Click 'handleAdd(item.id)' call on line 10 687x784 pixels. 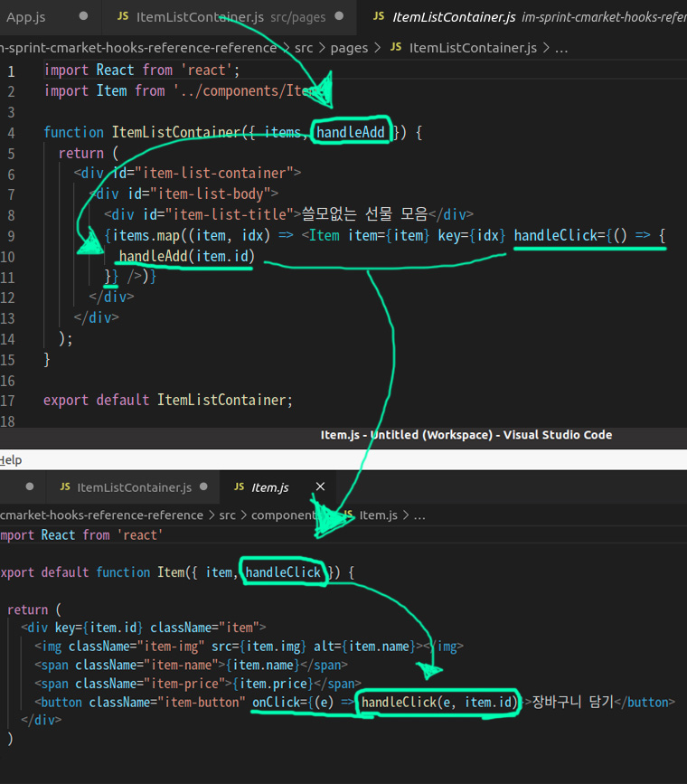point(186,256)
